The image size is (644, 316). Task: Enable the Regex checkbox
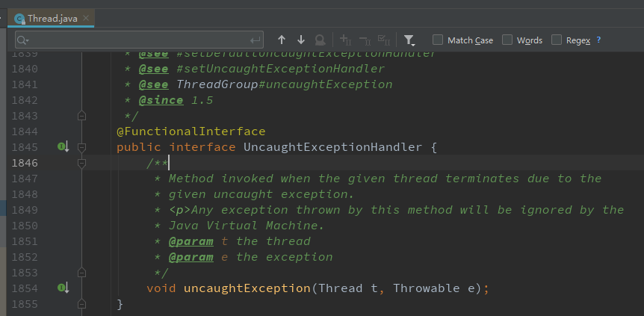point(556,40)
